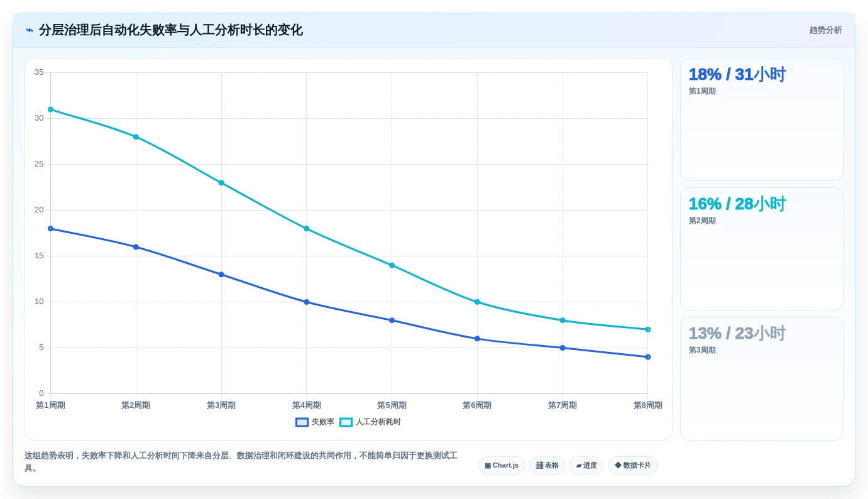Open the 16% / 28小时 第2周期 card
This screenshot has height=499, width=868.
pos(761,249)
